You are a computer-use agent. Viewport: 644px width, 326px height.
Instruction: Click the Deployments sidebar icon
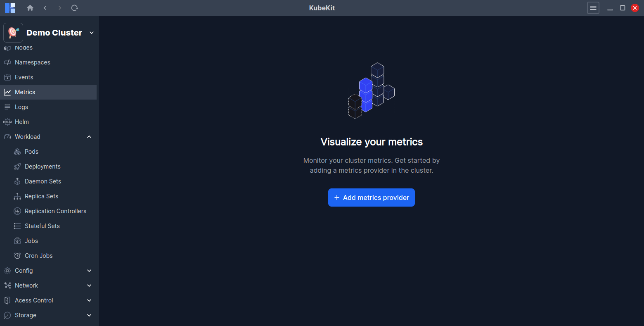(17, 166)
